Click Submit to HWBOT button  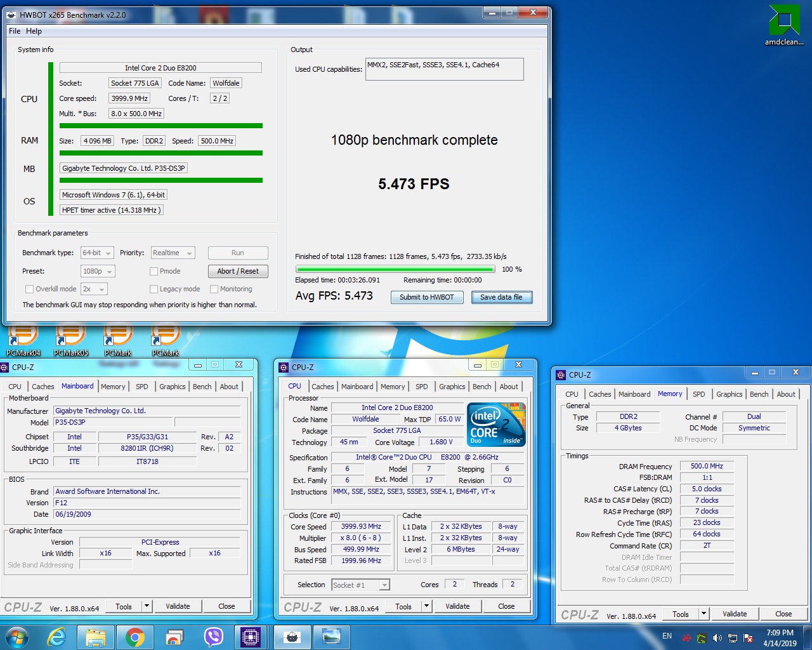[427, 297]
